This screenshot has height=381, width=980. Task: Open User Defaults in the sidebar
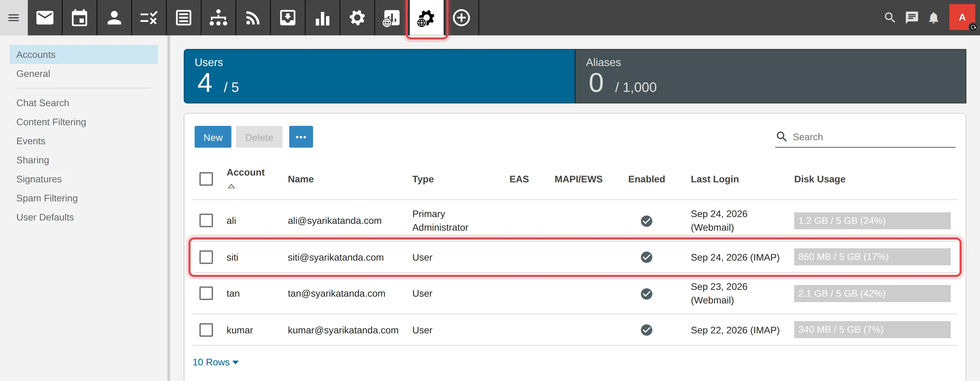click(45, 217)
